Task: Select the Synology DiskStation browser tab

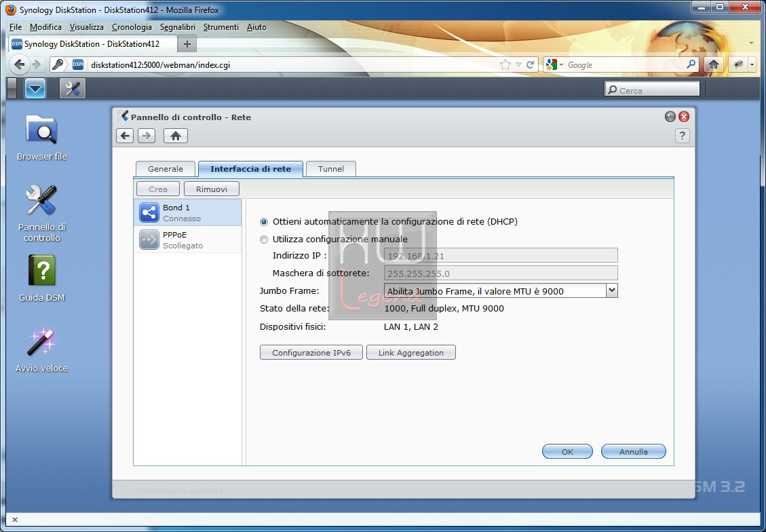Action: click(x=92, y=44)
